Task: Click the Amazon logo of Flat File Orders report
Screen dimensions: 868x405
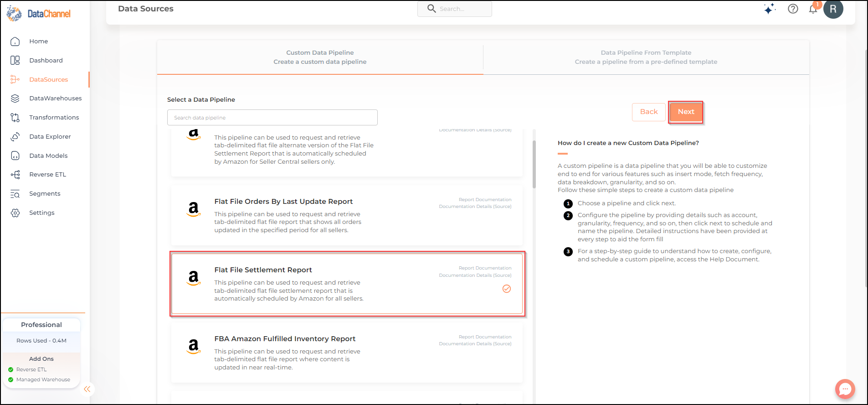Action: click(194, 209)
